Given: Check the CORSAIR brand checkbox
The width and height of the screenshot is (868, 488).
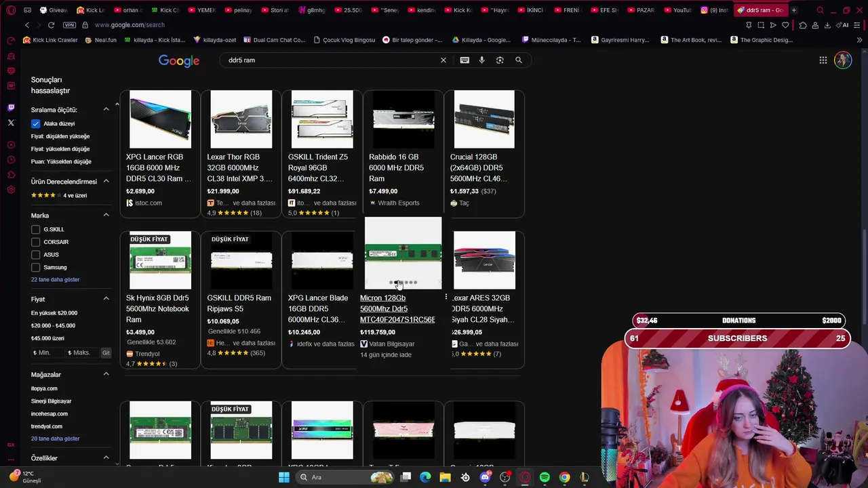Looking at the screenshot, I should 35,242.
